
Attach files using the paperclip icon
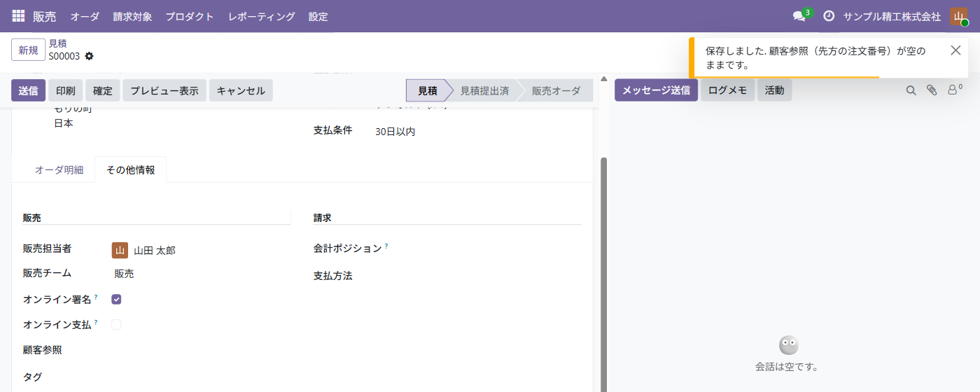tap(932, 90)
